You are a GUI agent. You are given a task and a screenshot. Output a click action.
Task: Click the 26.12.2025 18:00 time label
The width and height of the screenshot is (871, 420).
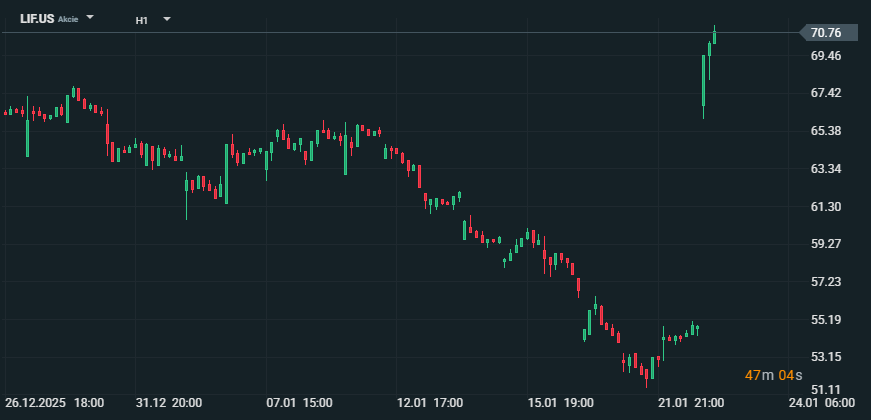coord(54,402)
